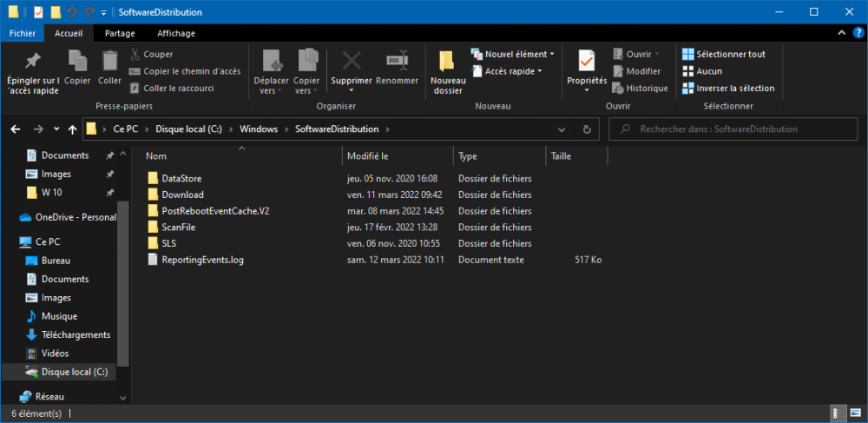Click Windows in the breadcrumb path
Viewport: 868px width, 423px height.
pos(258,129)
